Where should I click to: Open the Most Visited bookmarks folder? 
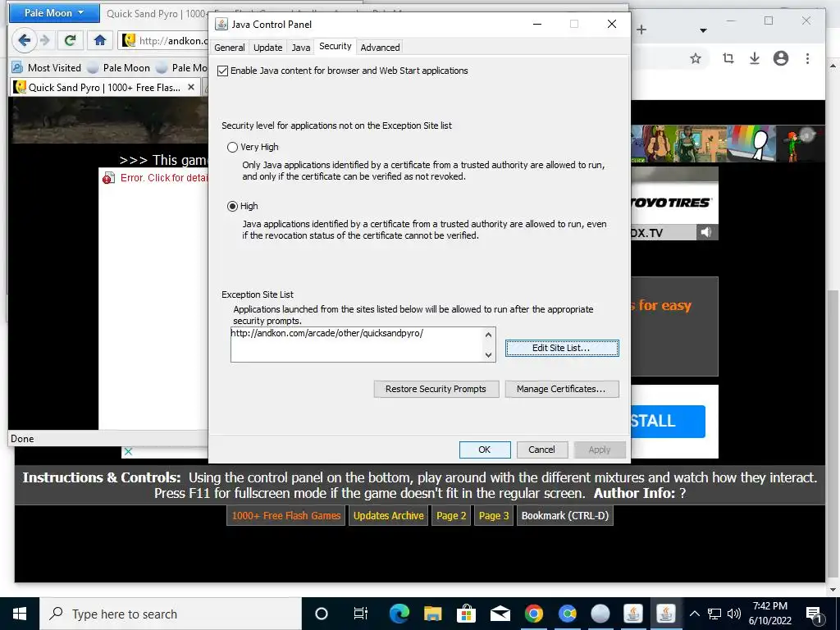(x=47, y=68)
